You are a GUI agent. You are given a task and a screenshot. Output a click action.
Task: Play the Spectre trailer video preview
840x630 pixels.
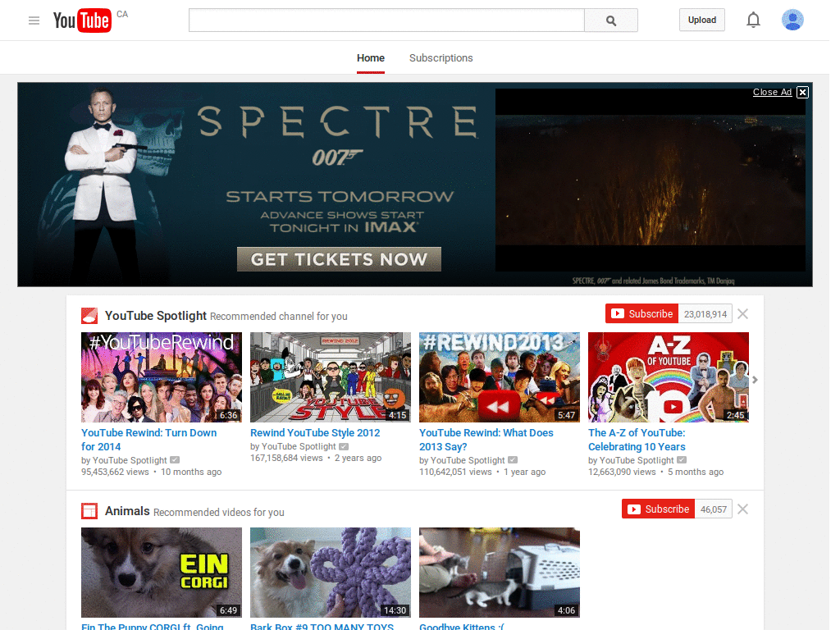tap(651, 180)
